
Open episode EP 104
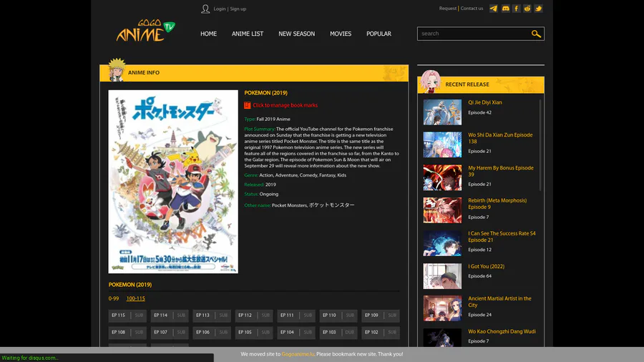coord(296,332)
